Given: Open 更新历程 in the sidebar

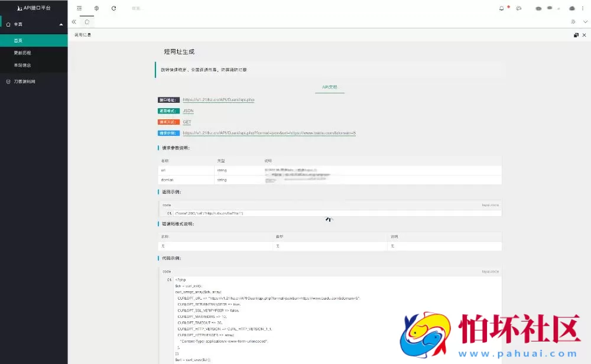Looking at the screenshot, I should (22, 53).
